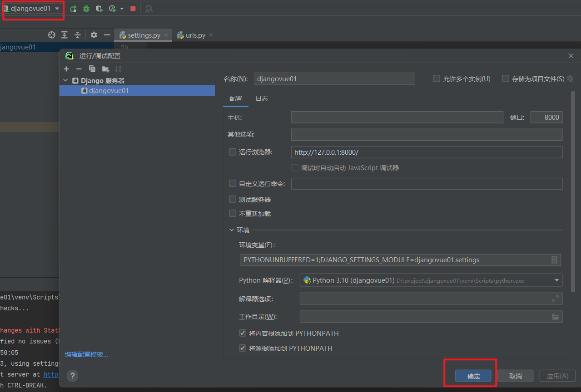Click the green Debug bug icon
Viewport: 581px width, 392px height.
coord(86,9)
